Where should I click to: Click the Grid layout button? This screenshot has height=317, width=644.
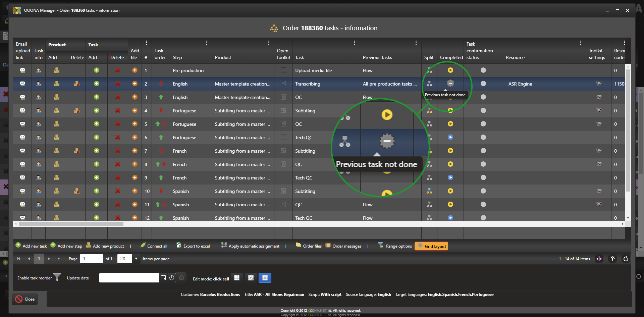[431, 246]
